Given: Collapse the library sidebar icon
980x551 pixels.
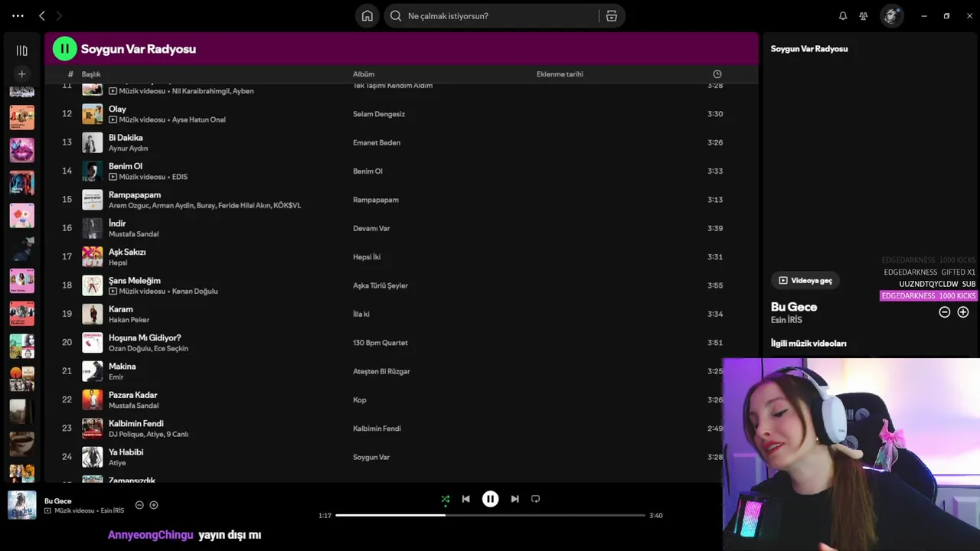Looking at the screenshot, I should pyautogui.click(x=21, y=51).
